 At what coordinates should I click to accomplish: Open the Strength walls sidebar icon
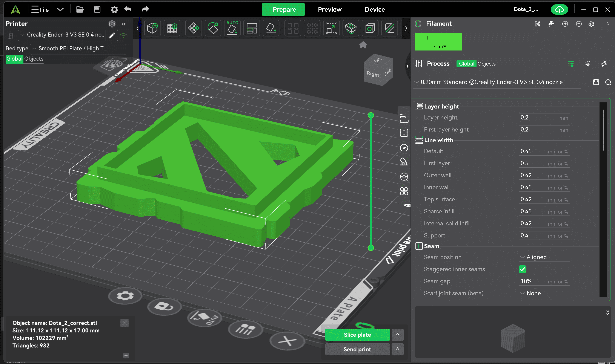pos(404,133)
